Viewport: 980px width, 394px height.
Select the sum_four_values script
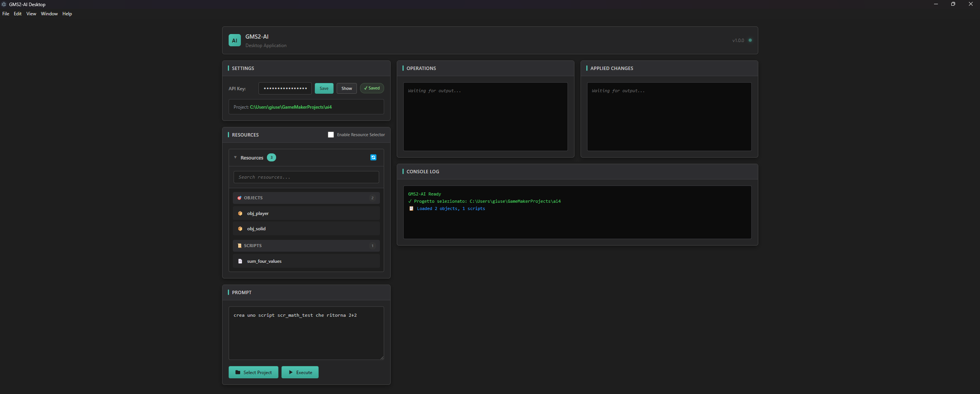(x=306, y=261)
